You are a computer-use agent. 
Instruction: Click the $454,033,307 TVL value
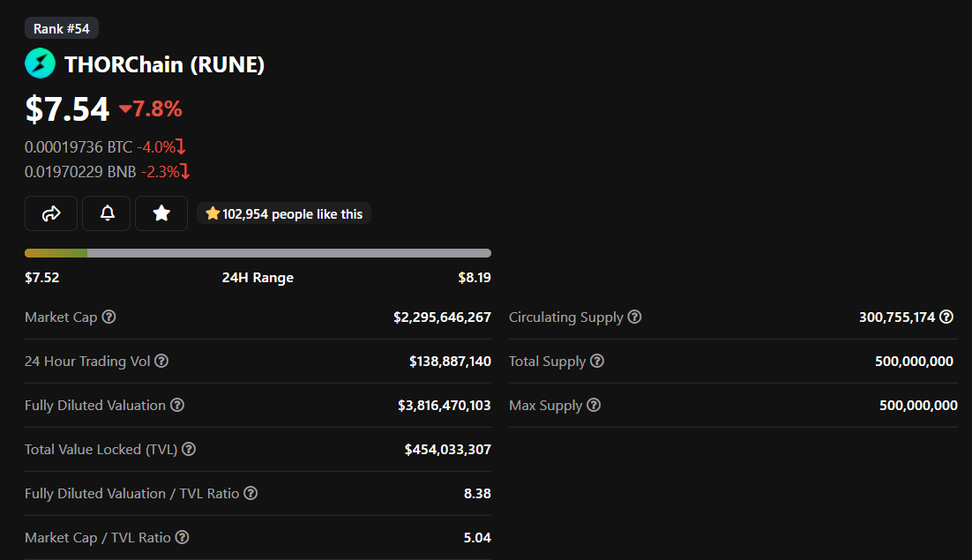coord(447,449)
